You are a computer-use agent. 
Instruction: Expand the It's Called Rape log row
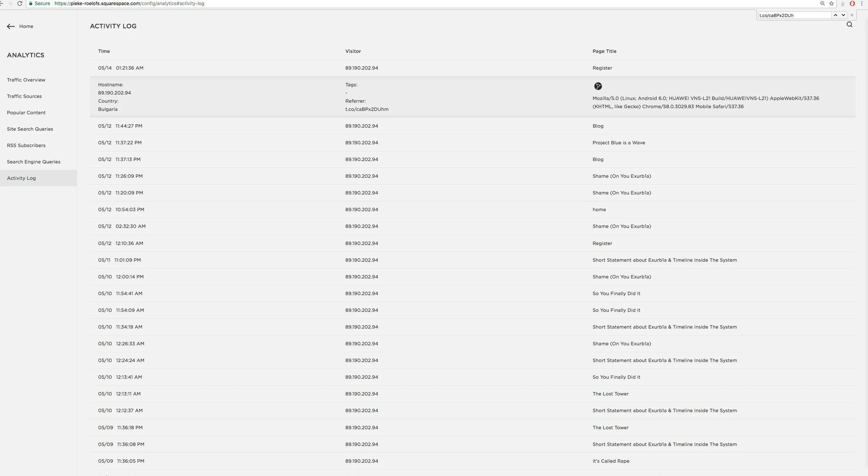tap(610, 461)
